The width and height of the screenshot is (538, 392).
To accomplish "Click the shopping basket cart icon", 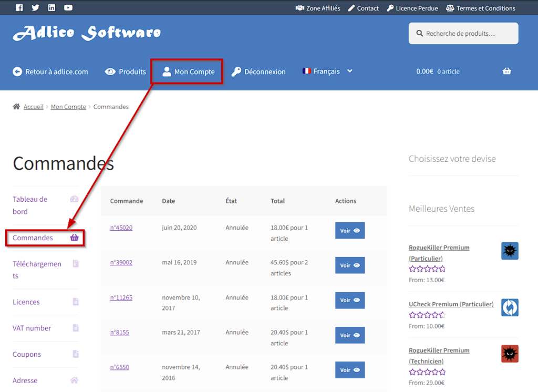I will click(x=506, y=71).
